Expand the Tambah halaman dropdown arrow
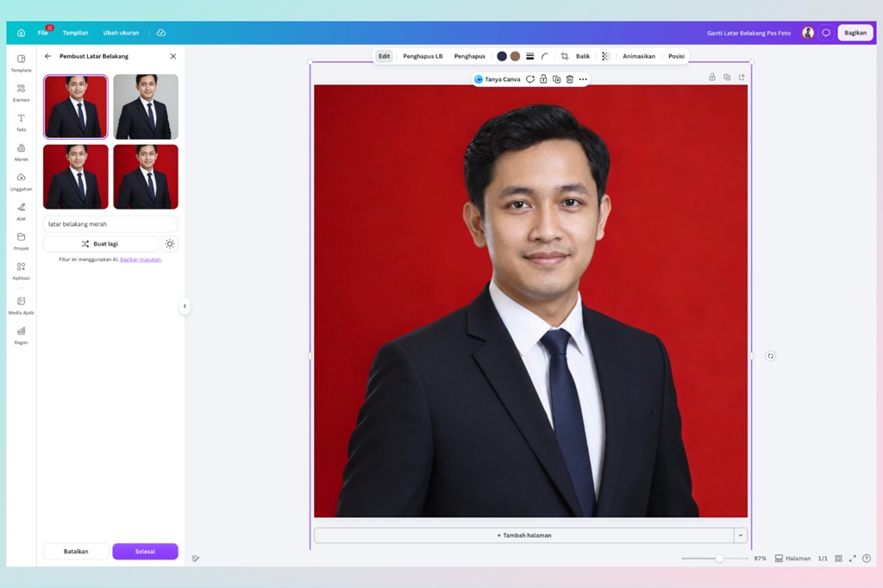The height and width of the screenshot is (588, 883). point(741,535)
